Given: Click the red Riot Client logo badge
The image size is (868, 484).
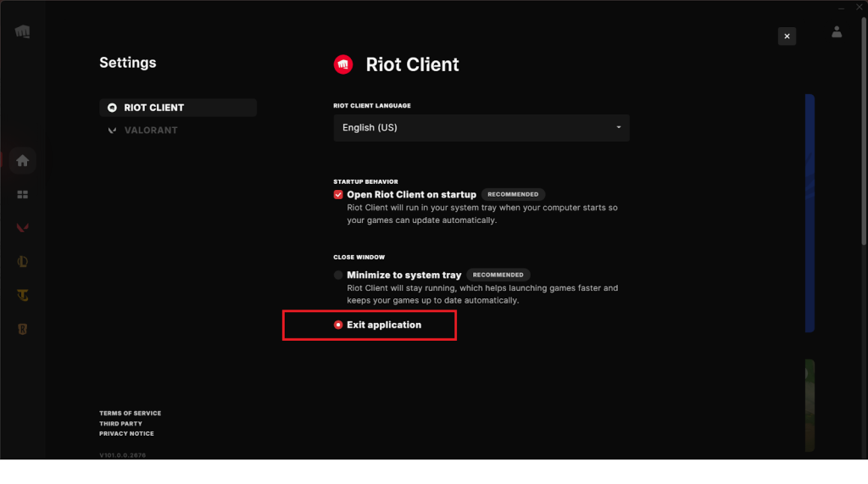Looking at the screenshot, I should [343, 64].
